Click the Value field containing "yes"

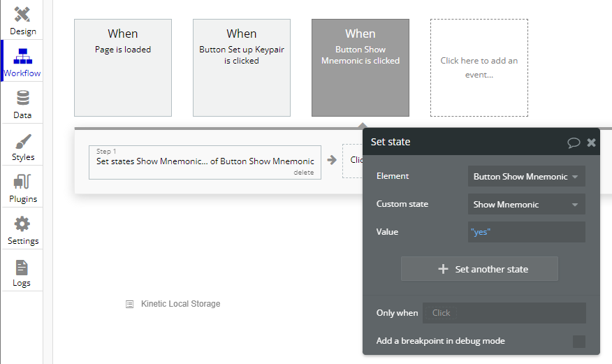coord(526,232)
